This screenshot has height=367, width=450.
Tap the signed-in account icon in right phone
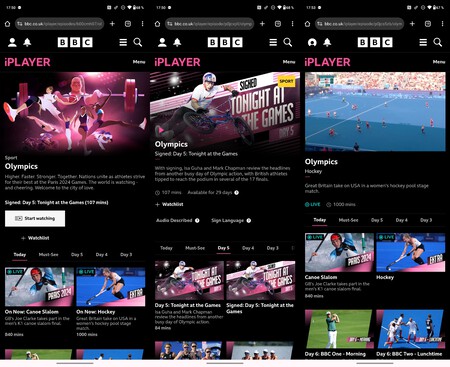point(312,42)
